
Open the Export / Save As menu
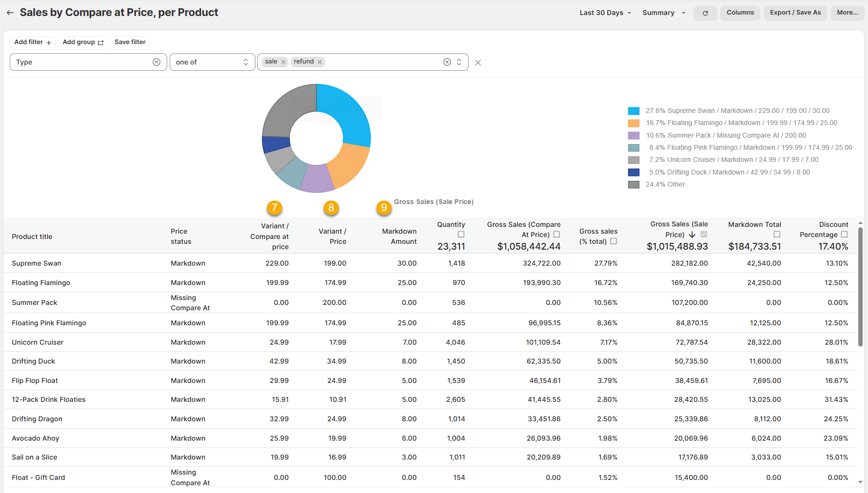[795, 13]
